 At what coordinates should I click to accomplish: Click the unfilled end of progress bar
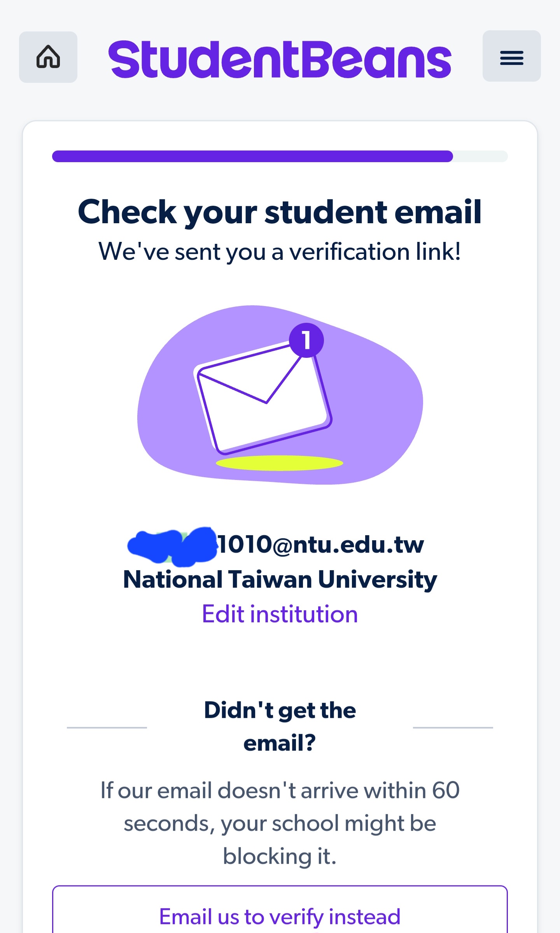[481, 156]
